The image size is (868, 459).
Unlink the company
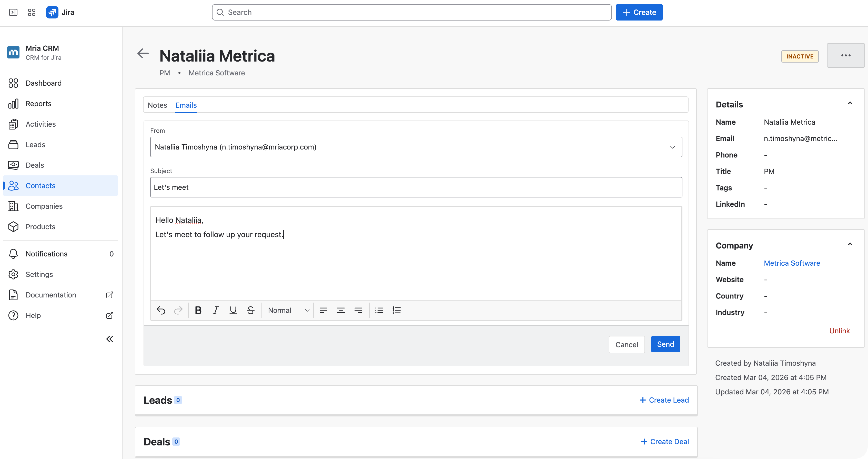[x=839, y=331]
